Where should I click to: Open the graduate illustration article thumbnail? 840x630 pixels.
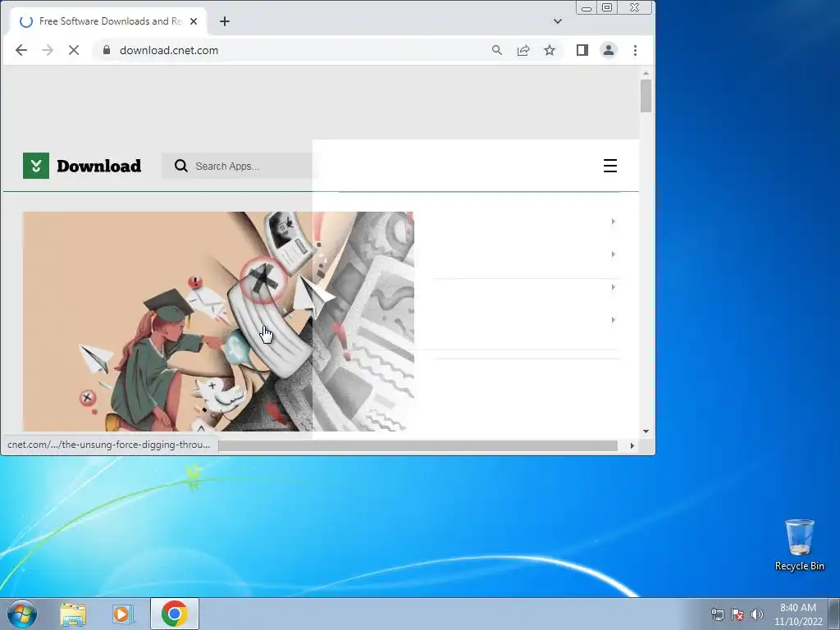[218, 322]
